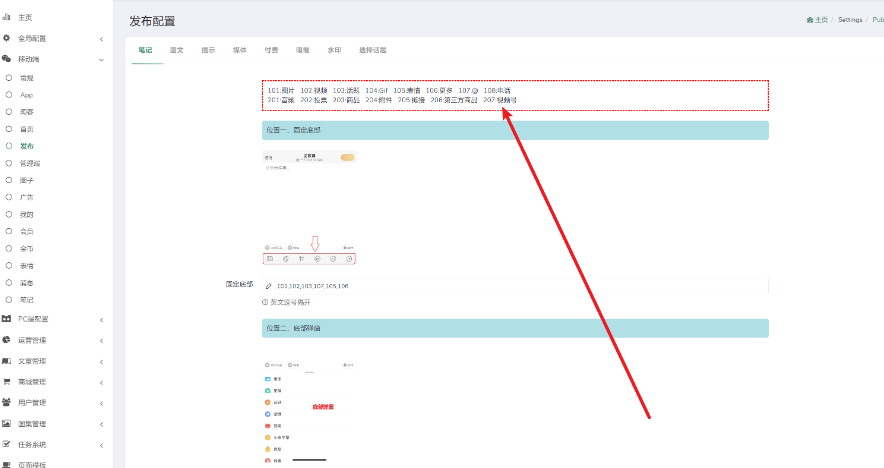884x468 pixels.
Task: Switch to the 水印 tab
Action: [x=334, y=50]
